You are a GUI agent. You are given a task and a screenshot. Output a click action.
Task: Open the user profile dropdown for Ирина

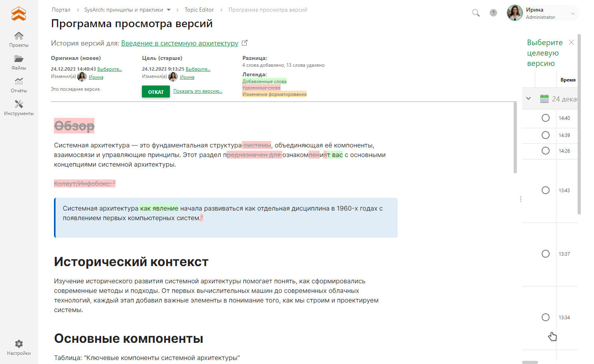572,13
